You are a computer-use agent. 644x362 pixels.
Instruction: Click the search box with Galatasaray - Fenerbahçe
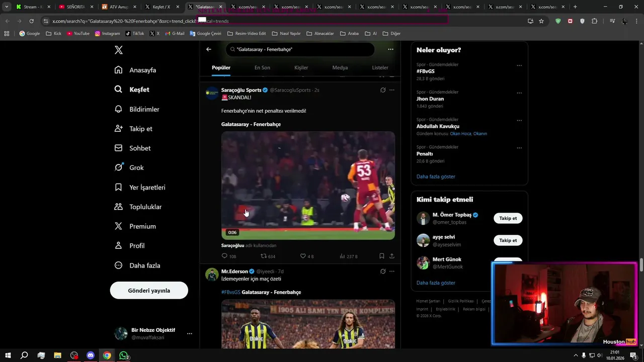300,49
